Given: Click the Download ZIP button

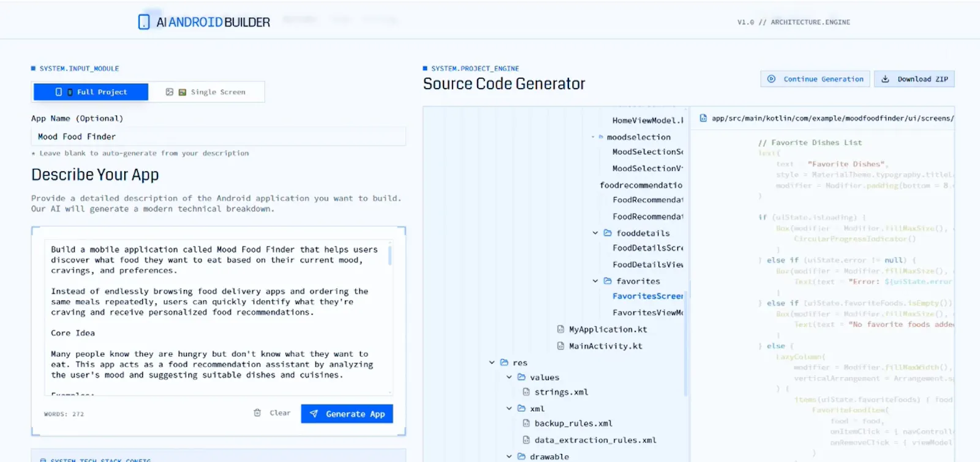Looking at the screenshot, I should (x=914, y=79).
